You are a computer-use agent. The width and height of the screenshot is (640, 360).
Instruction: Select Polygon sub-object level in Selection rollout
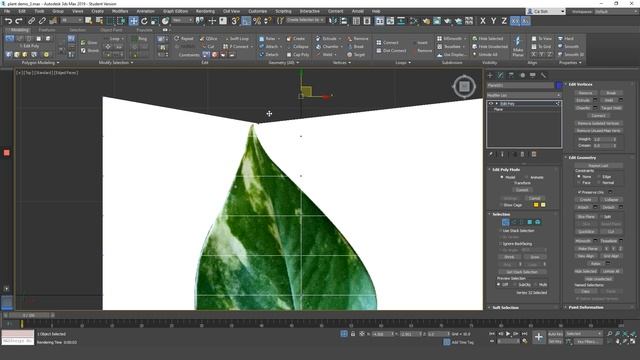pyautogui.click(x=529, y=222)
